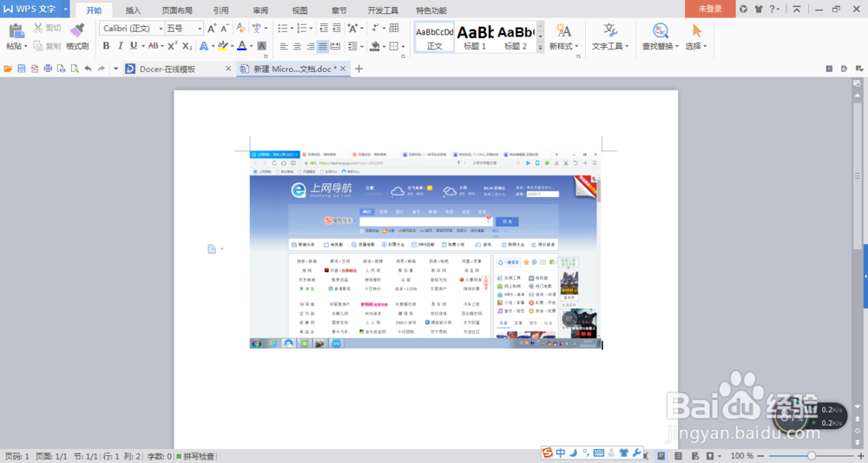
Task: Expand the Paste (粘贴) dropdown arrow
Action: click(25, 47)
